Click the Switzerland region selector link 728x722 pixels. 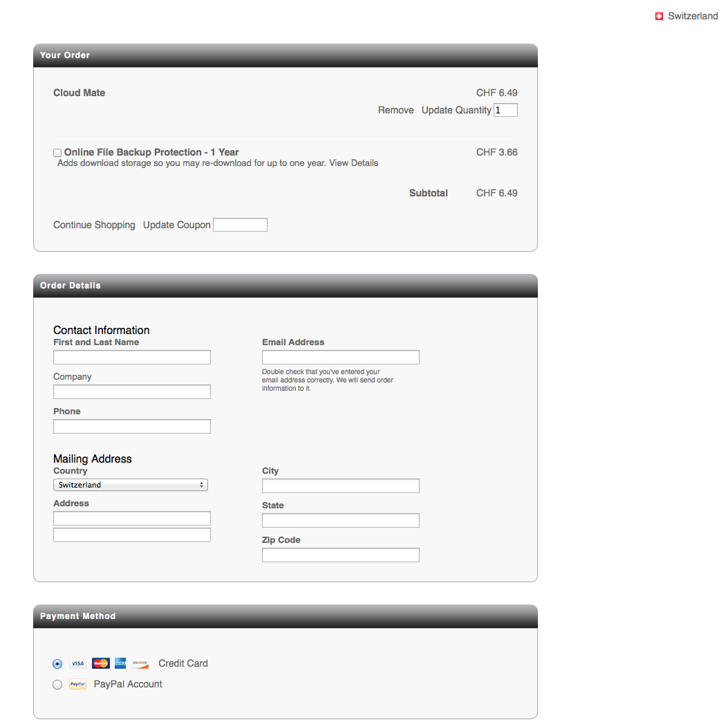pos(692,17)
